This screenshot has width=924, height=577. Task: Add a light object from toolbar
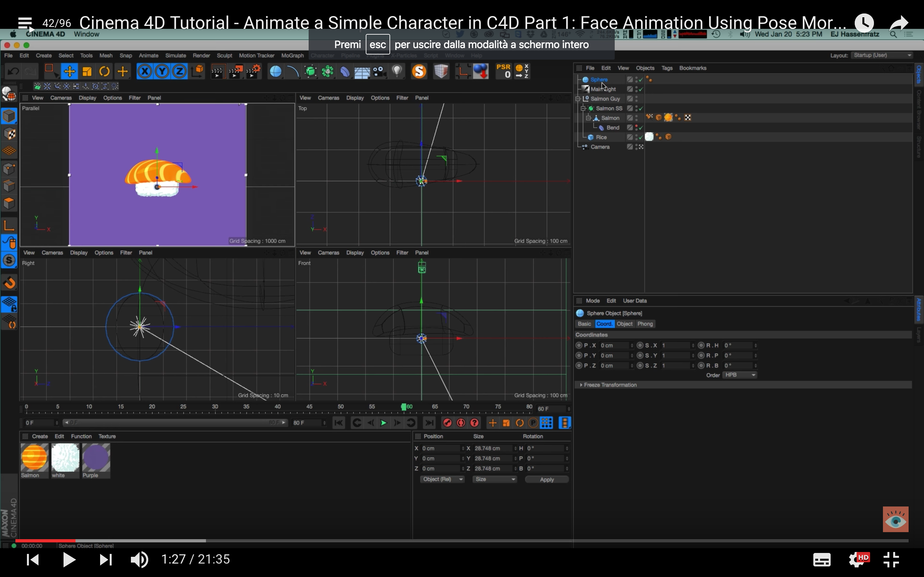pos(397,71)
